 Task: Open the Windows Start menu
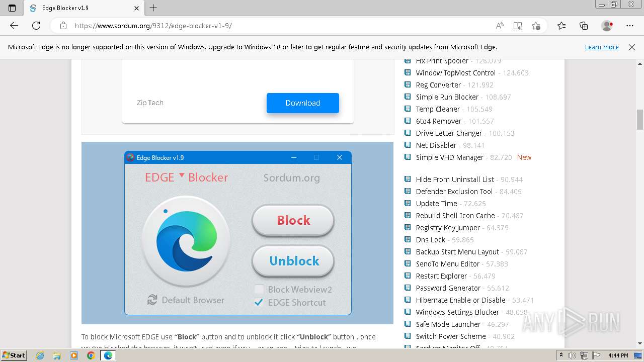coord(14,355)
